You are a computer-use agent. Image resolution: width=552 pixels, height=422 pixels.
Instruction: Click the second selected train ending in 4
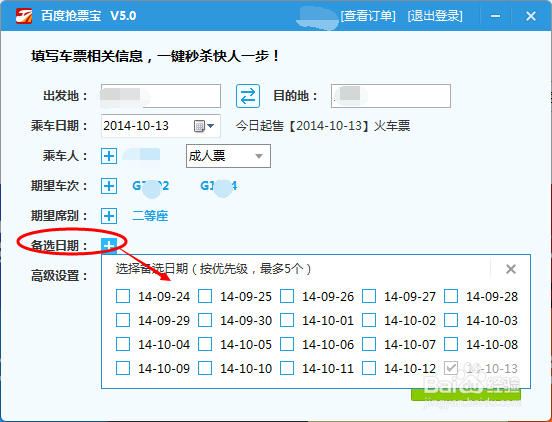point(219,185)
